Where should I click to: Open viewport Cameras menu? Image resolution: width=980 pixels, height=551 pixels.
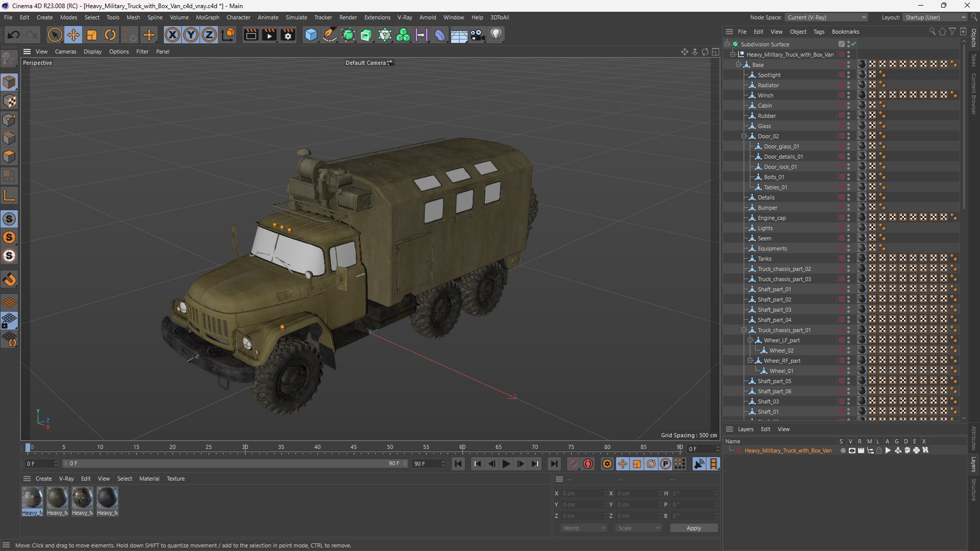click(x=65, y=52)
